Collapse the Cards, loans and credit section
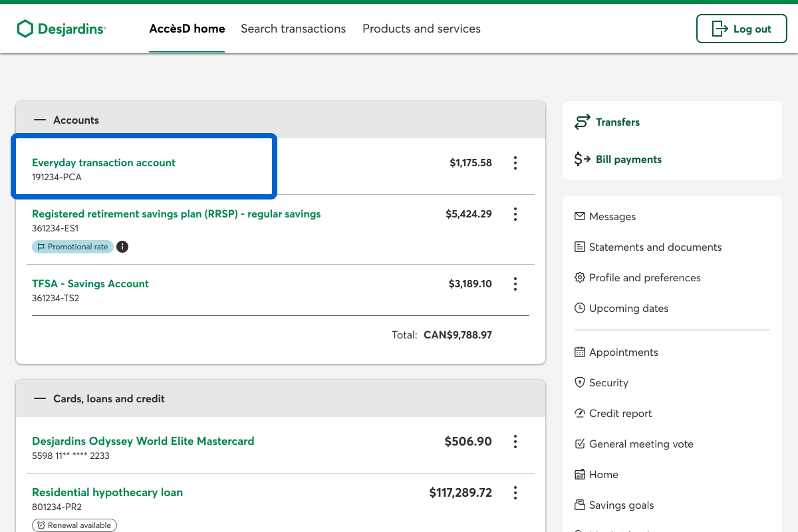Image resolution: width=798 pixels, height=532 pixels. [41, 399]
